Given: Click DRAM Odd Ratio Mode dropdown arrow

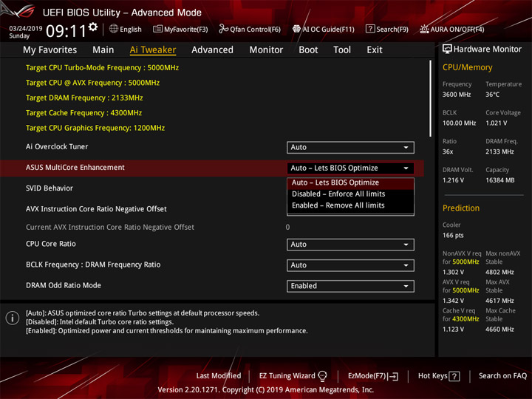Looking at the screenshot, I should point(406,287).
